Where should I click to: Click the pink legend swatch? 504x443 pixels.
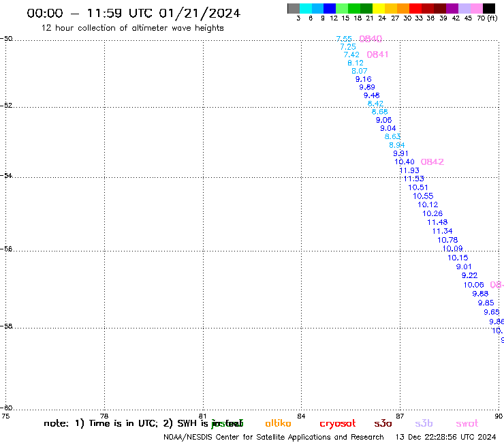coord(477,8)
